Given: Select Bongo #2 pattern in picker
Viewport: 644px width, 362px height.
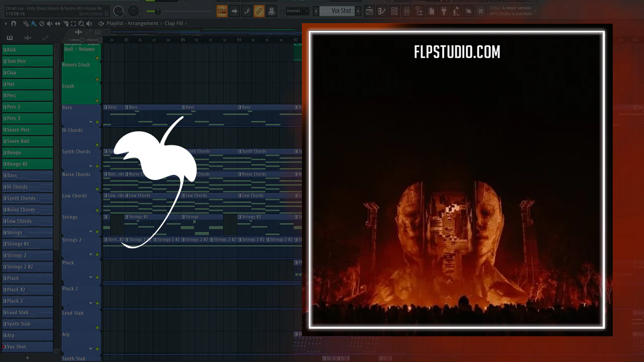Looking at the screenshot, I should (x=28, y=164).
